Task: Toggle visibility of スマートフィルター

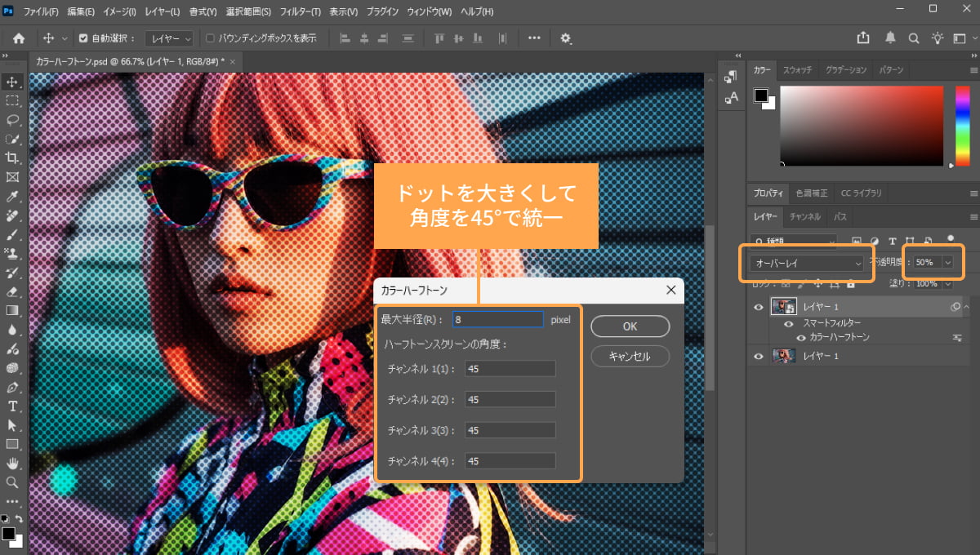Action: click(788, 323)
